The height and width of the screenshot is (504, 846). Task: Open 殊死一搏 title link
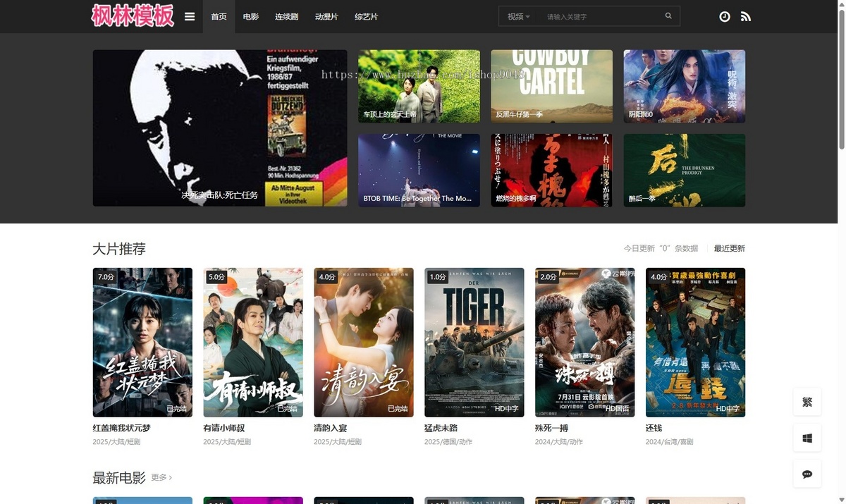(x=552, y=428)
